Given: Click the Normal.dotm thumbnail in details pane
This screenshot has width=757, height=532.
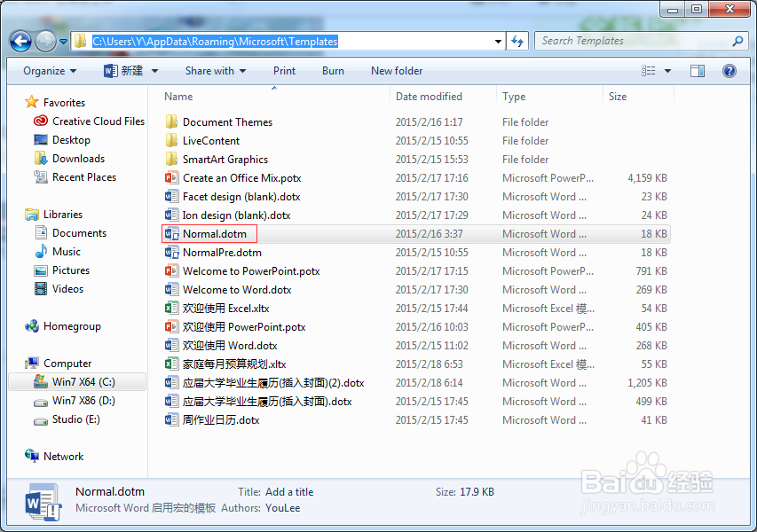Looking at the screenshot, I should pos(42,502).
